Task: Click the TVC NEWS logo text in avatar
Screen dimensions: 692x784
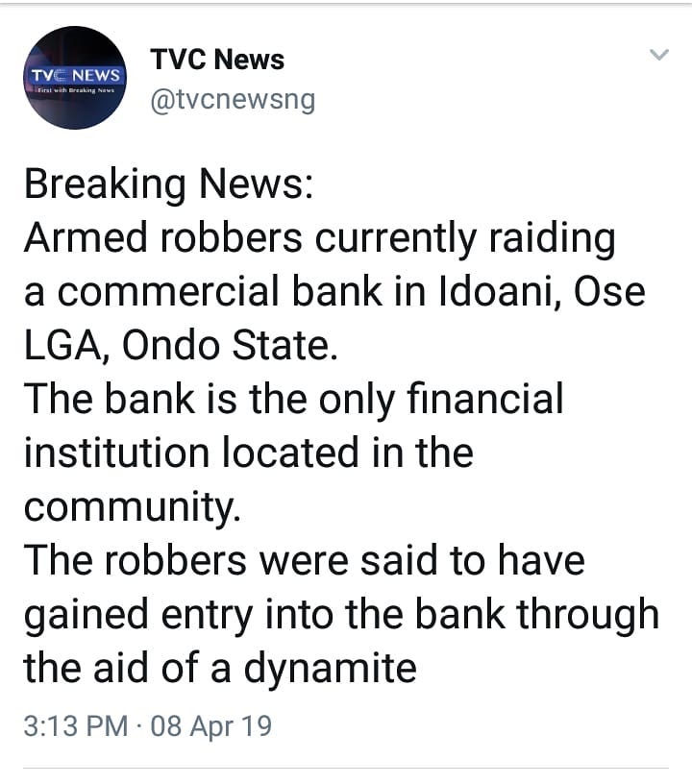Action: click(75, 74)
